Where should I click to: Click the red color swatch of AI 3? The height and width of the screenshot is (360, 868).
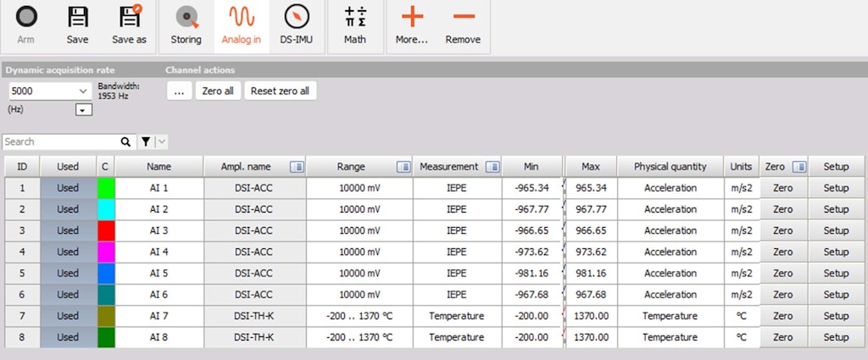click(106, 230)
